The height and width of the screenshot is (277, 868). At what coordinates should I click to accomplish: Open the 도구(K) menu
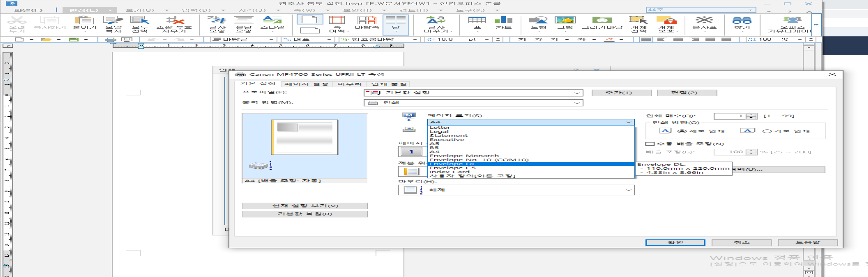click(470, 10)
